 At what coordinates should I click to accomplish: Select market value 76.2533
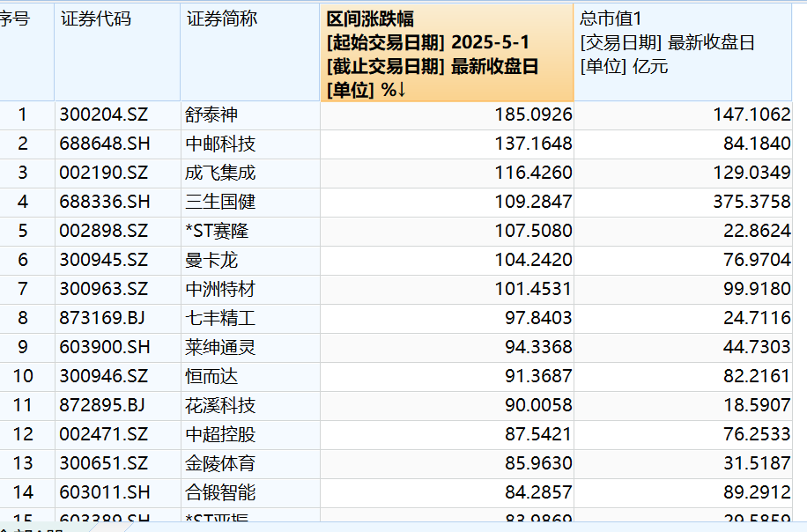(x=757, y=434)
